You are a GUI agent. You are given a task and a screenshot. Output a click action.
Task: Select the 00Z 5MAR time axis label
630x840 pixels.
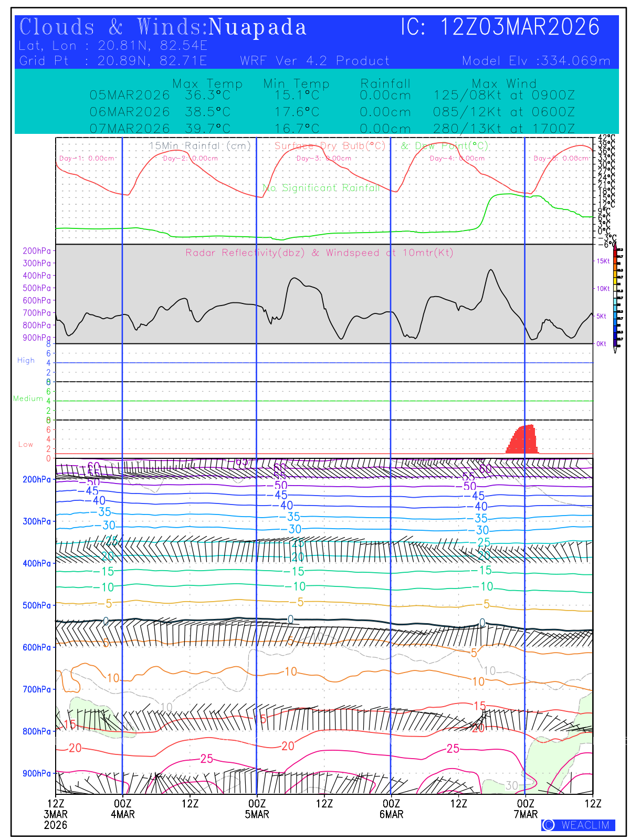point(257,809)
